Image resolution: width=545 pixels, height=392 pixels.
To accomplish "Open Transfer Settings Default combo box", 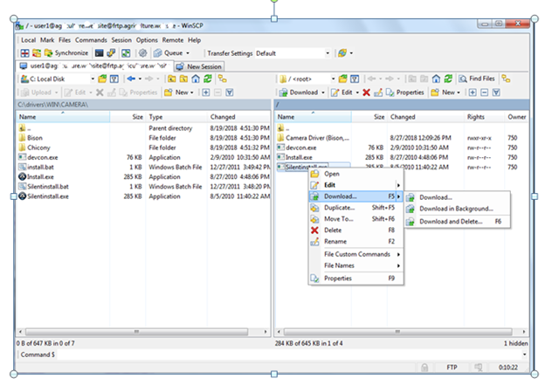I will click(x=293, y=53).
